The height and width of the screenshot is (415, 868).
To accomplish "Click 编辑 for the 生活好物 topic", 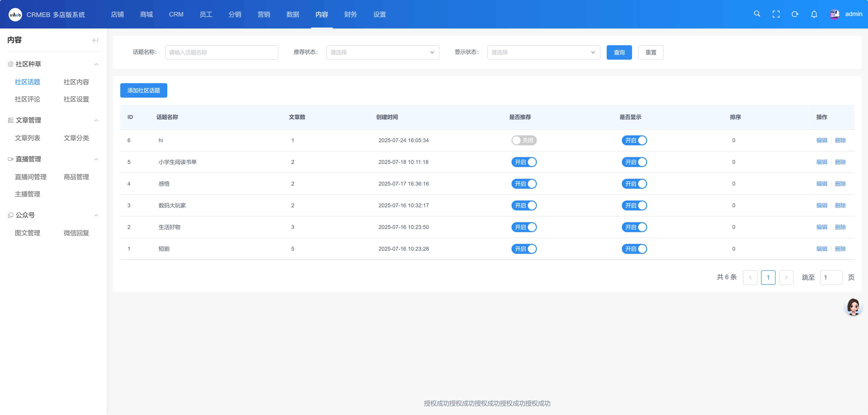I will click(x=821, y=227).
